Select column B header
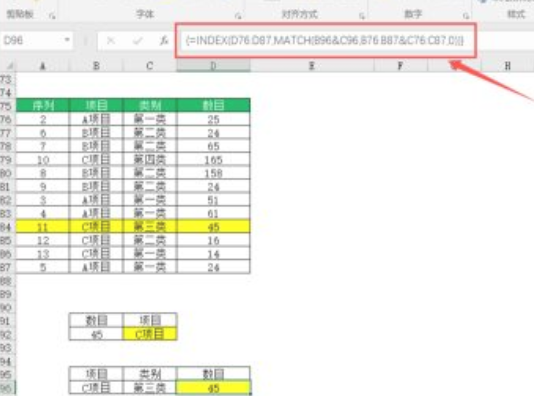534x396 pixels. pos(96,66)
